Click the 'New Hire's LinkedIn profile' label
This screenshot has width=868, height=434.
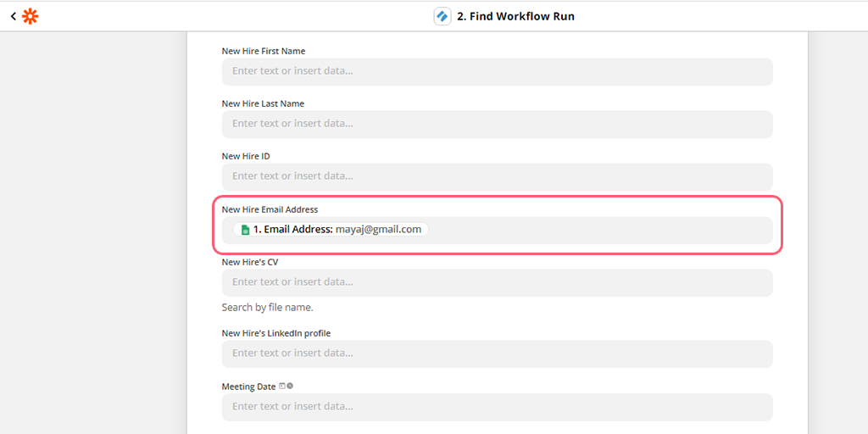pos(276,332)
